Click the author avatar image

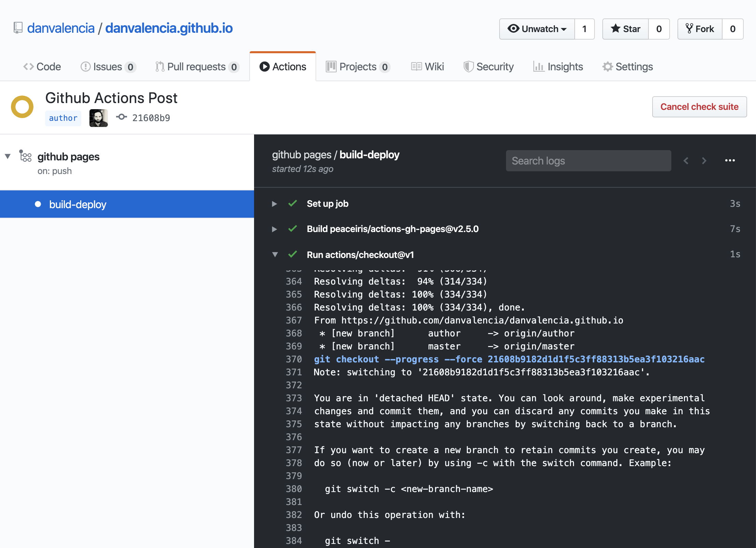click(x=99, y=118)
